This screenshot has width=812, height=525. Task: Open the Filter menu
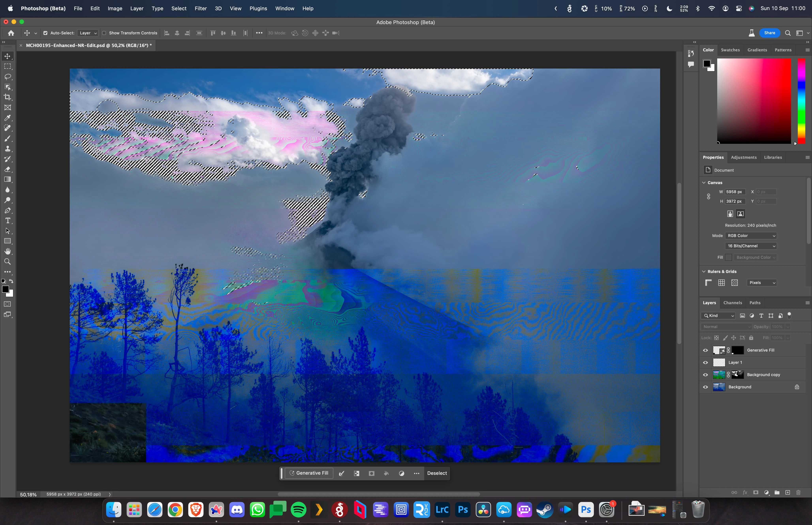pos(200,8)
